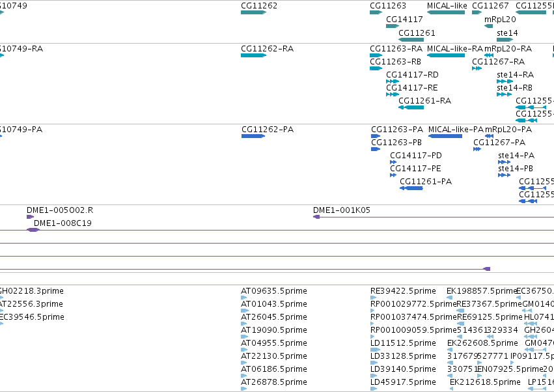
Task: Select the AT09635.5prime EST label
Action: pyautogui.click(x=274, y=291)
